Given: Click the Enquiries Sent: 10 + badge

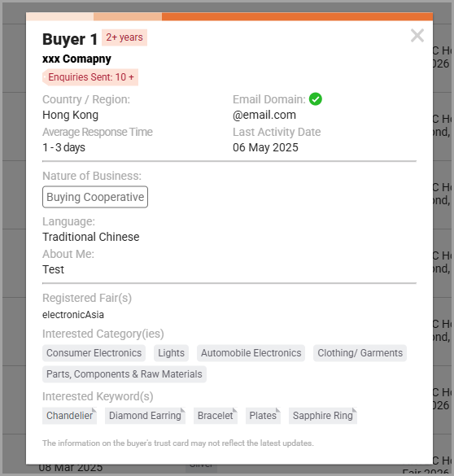Looking at the screenshot, I should (x=90, y=77).
